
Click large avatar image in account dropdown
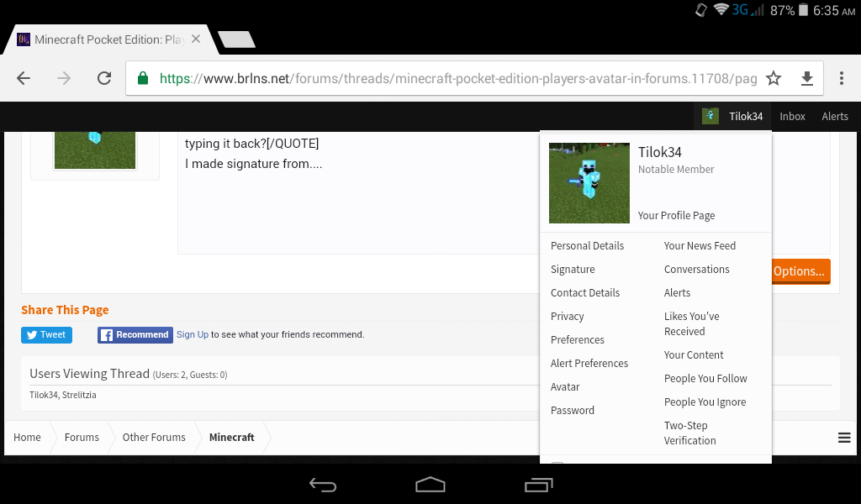tap(589, 183)
